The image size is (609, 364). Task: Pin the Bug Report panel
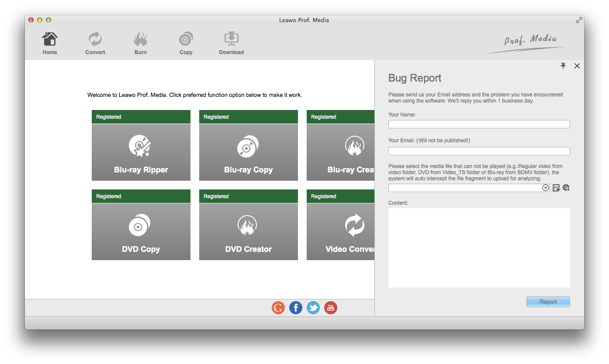(563, 66)
